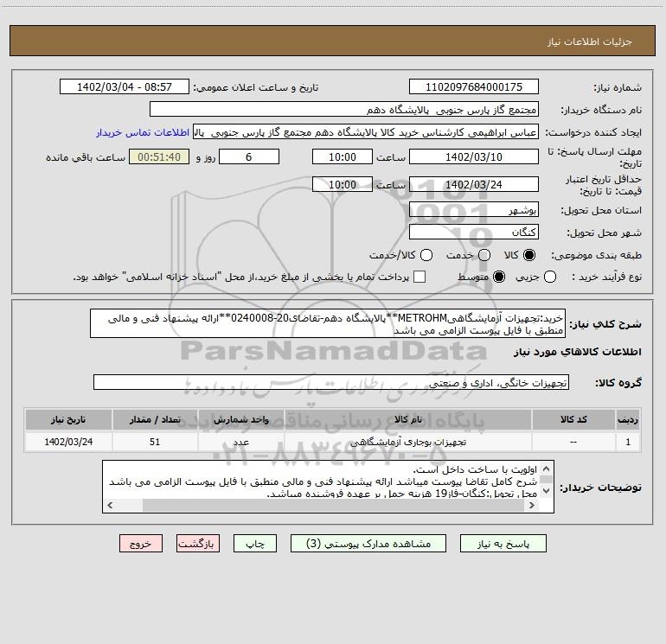Click the buyer notes scroll right arrow
The image size is (666, 644).
pyautogui.click(x=531, y=505)
